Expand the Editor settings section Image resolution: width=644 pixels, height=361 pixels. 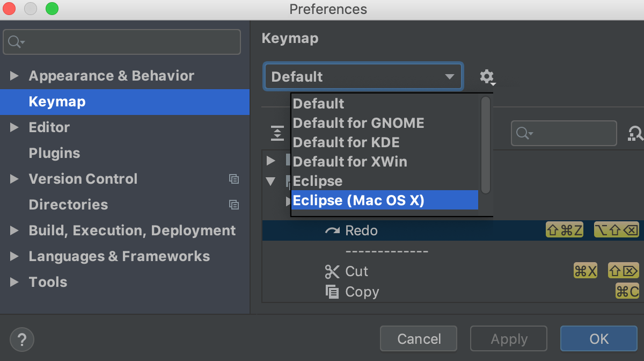coord(14,127)
